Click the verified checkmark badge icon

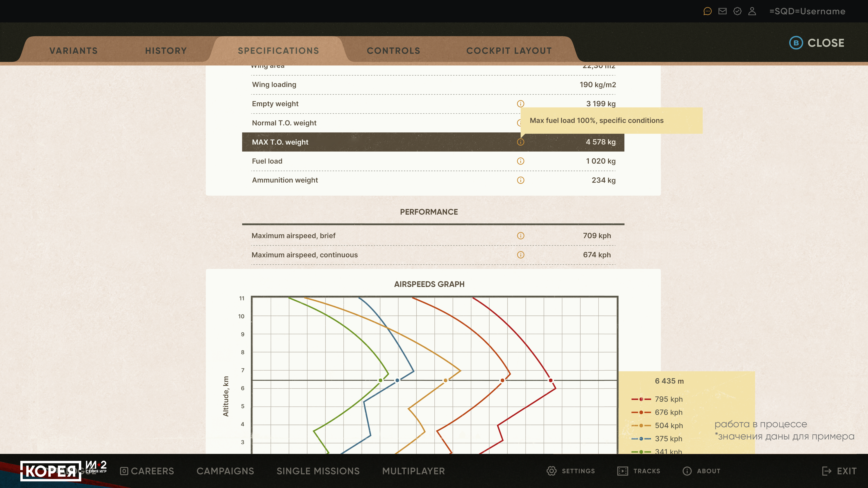(737, 12)
